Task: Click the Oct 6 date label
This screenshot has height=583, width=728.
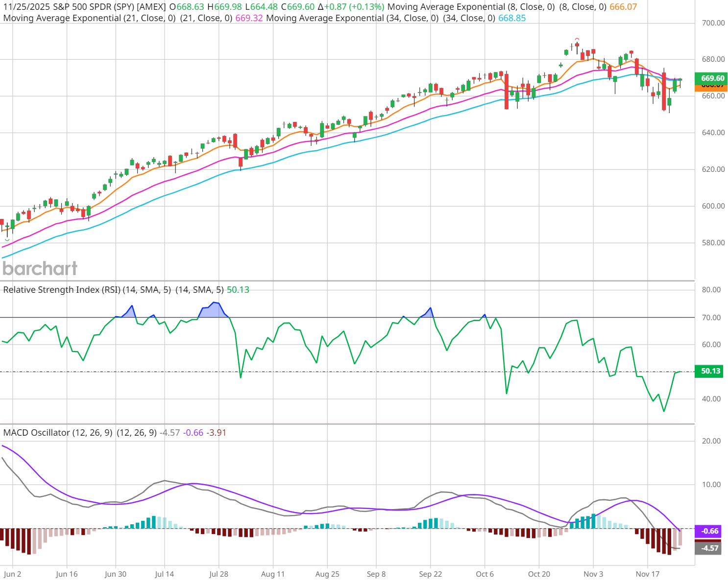Action: (x=485, y=574)
